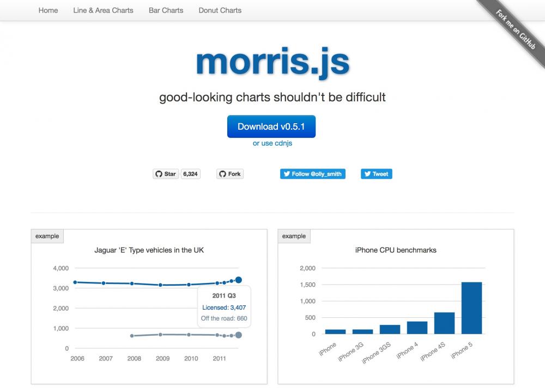Open the Line & Area Charts page
The height and width of the screenshot is (392, 545).
pyautogui.click(x=103, y=10)
